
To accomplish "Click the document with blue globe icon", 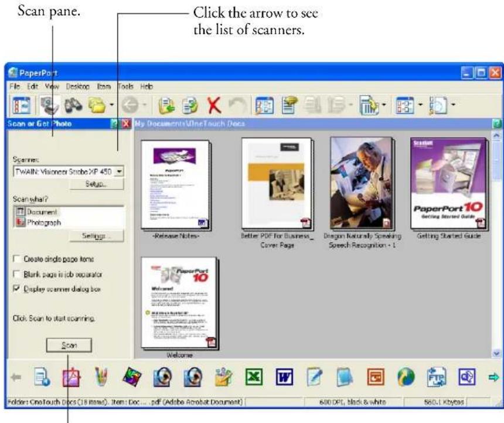I will coord(42,377).
